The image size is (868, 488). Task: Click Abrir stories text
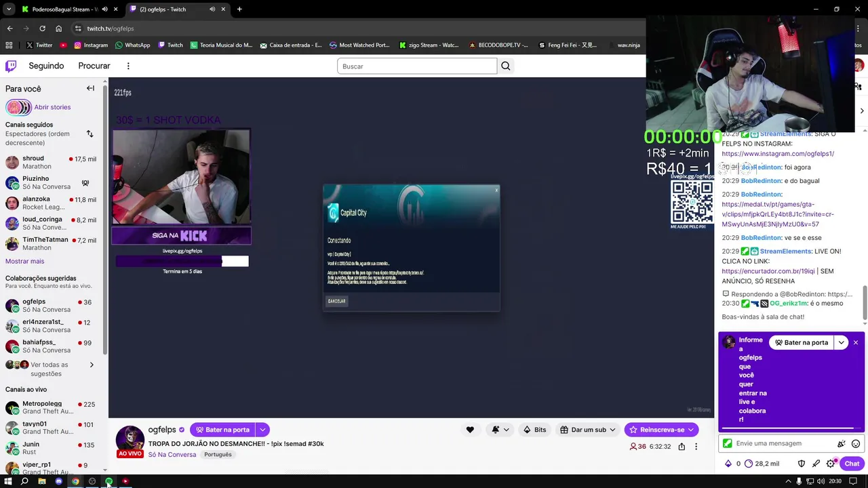[52, 107]
